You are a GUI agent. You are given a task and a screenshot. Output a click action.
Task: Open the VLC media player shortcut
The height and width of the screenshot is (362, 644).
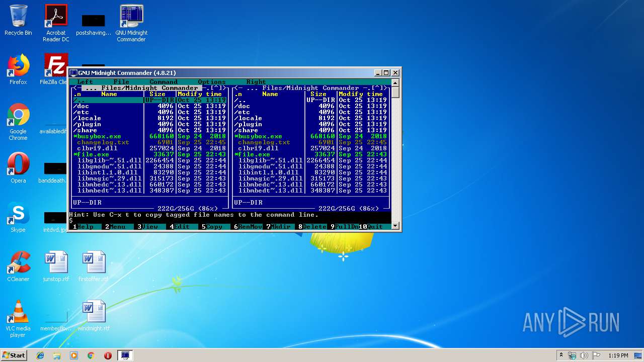tap(18, 319)
